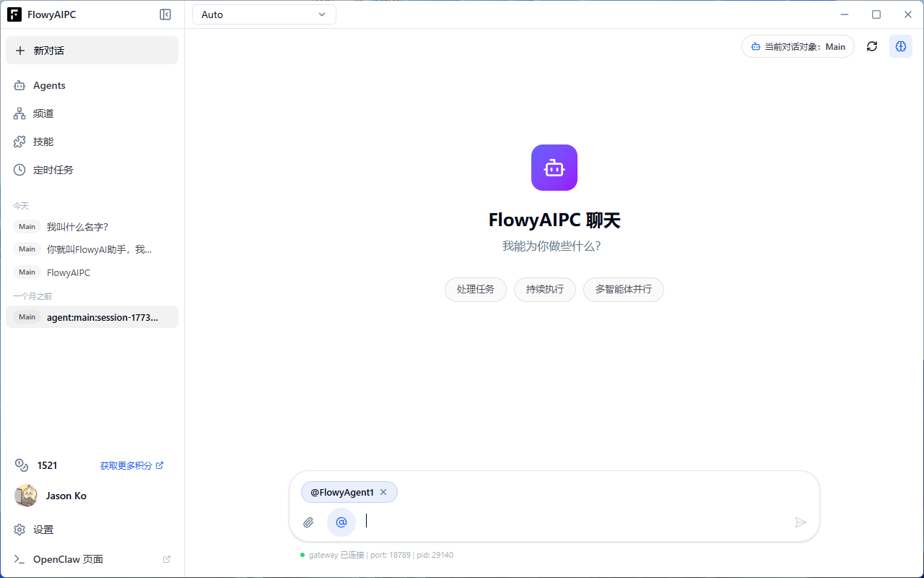
Task: Open 定时任务 scheduled tasks
Action: click(x=53, y=170)
